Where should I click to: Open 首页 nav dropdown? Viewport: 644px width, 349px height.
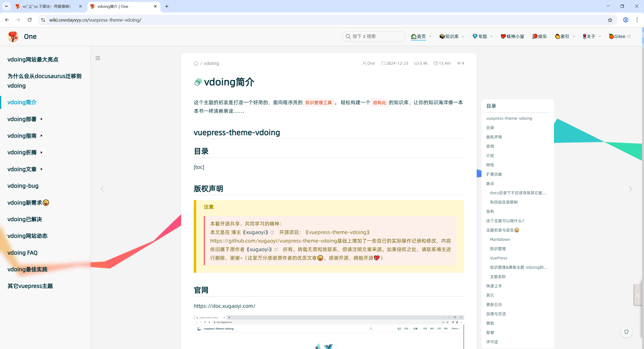click(421, 36)
